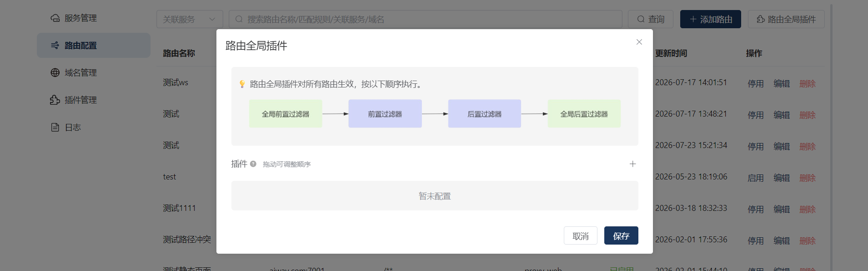
Task: Open the 关联服务 dropdown
Action: pyautogui.click(x=190, y=19)
